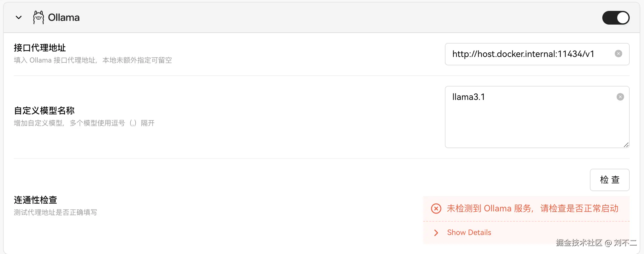Click the 填入 Ollama 接口代理地址 hint text
The height and width of the screenshot is (254, 644).
pos(93,60)
